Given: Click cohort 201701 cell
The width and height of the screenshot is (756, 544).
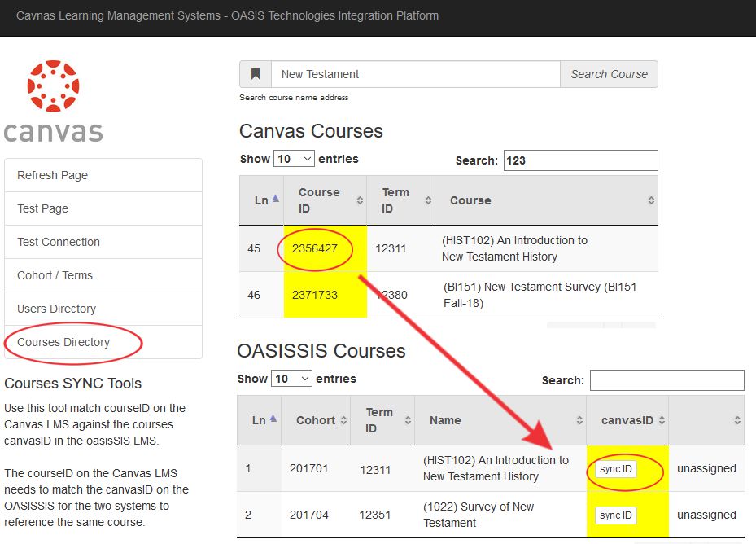Looking at the screenshot, I should click(316, 468).
